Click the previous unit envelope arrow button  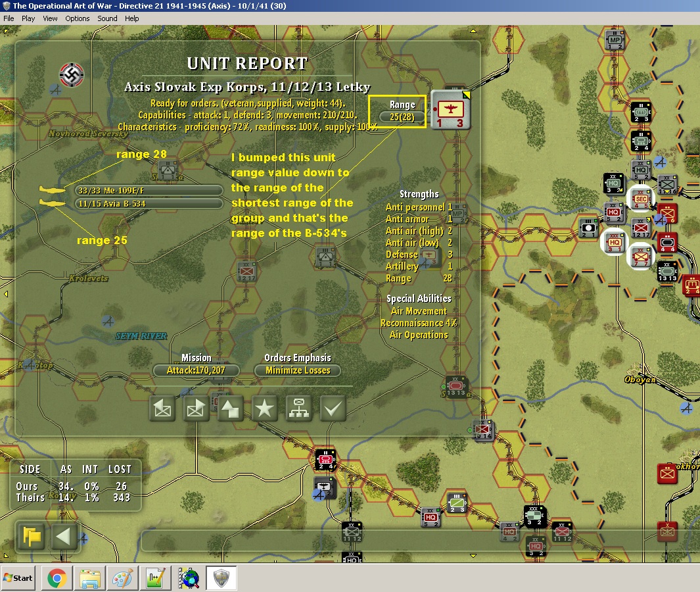tap(162, 408)
